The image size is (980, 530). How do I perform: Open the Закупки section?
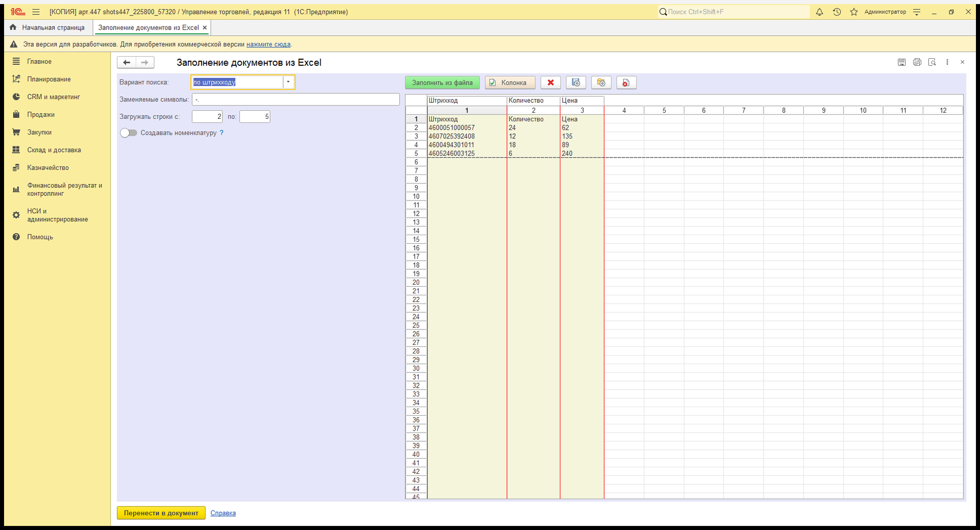[x=39, y=132]
